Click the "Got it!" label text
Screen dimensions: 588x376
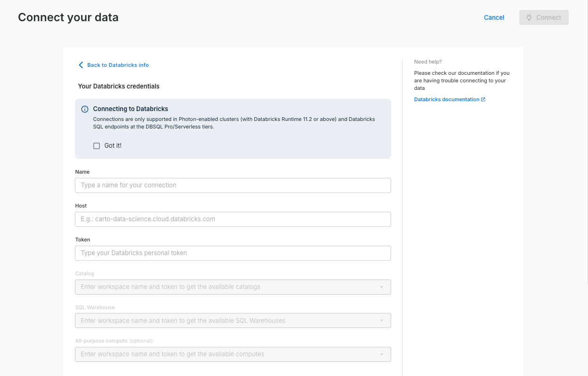pyautogui.click(x=113, y=146)
